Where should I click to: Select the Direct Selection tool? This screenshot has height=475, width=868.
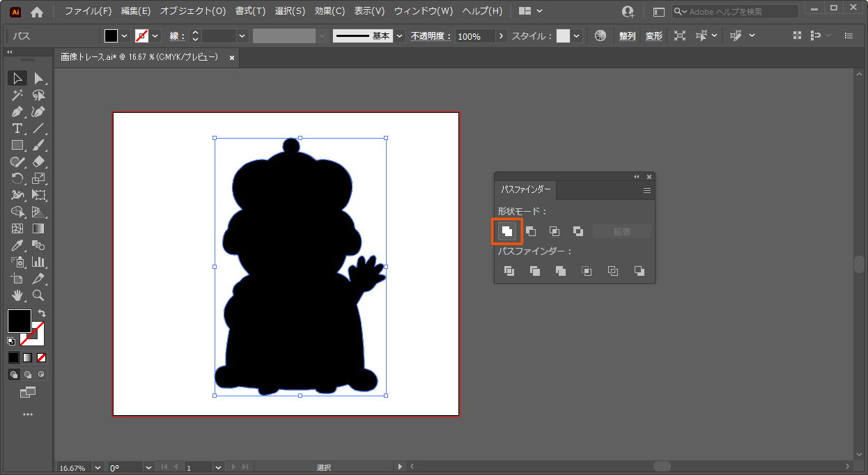[39, 78]
